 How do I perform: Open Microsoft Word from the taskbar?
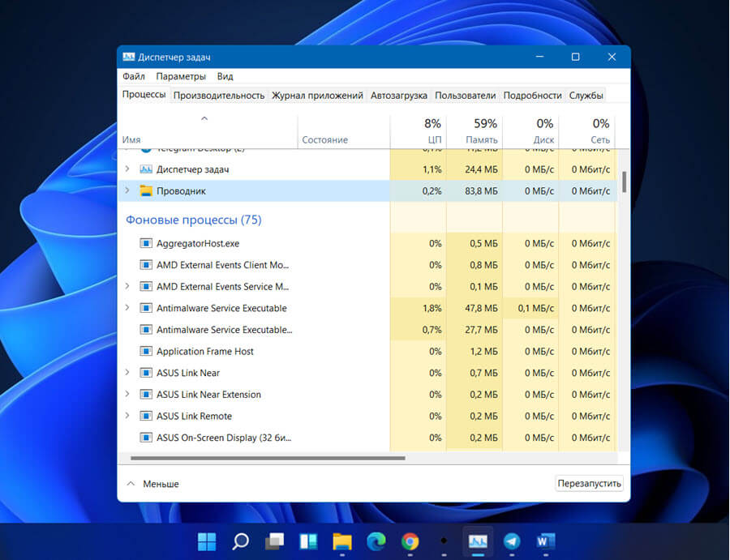coord(545,541)
